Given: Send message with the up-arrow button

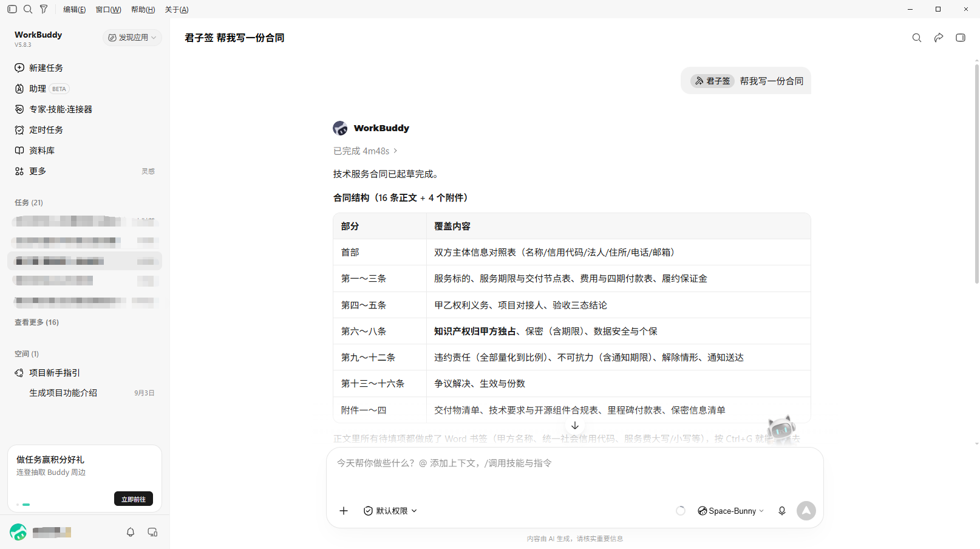Looking at the screenshot, I should click(806, 511).
